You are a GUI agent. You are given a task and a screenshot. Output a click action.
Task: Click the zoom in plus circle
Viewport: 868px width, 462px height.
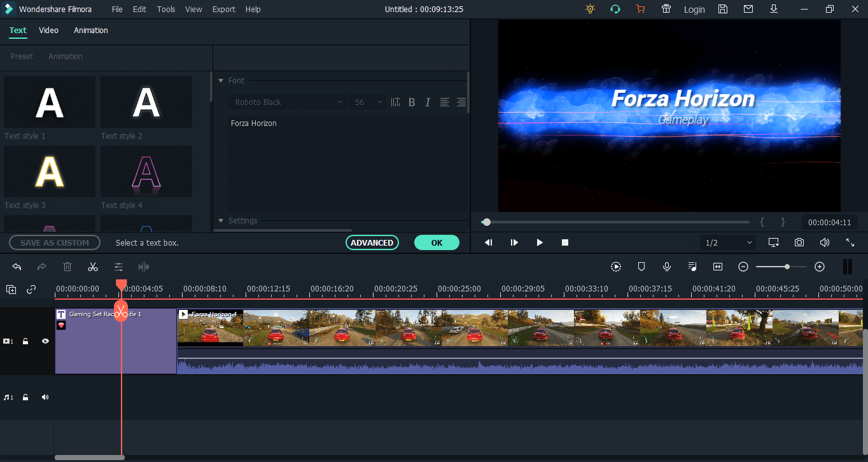click(820, 267)
